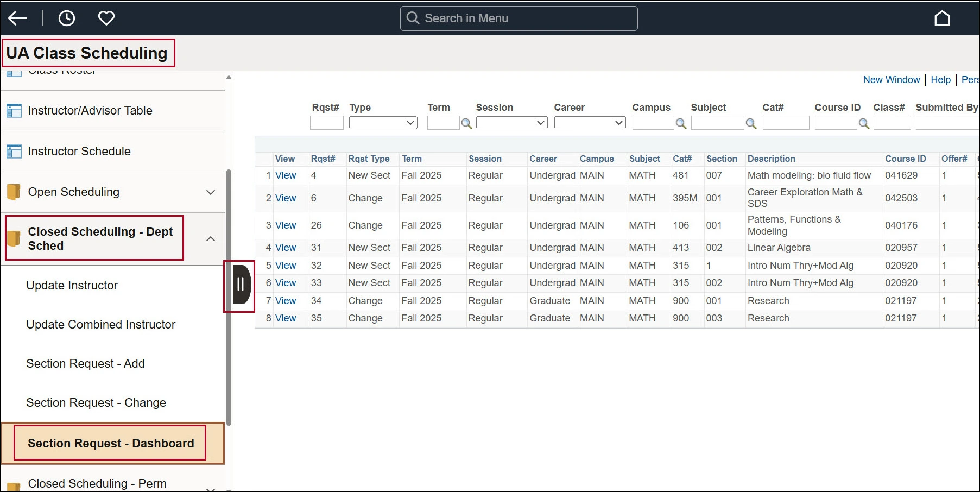Click the Open Scheduling folder icon
Image resolution: width=980 pixels, height=492 pixels.
(x=14, y=192)
